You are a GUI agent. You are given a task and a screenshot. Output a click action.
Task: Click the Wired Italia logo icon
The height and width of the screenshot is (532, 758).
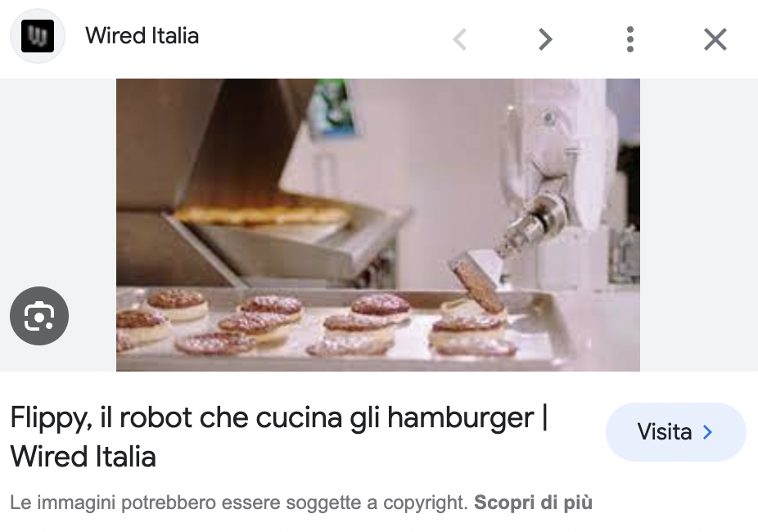[38, 36]
